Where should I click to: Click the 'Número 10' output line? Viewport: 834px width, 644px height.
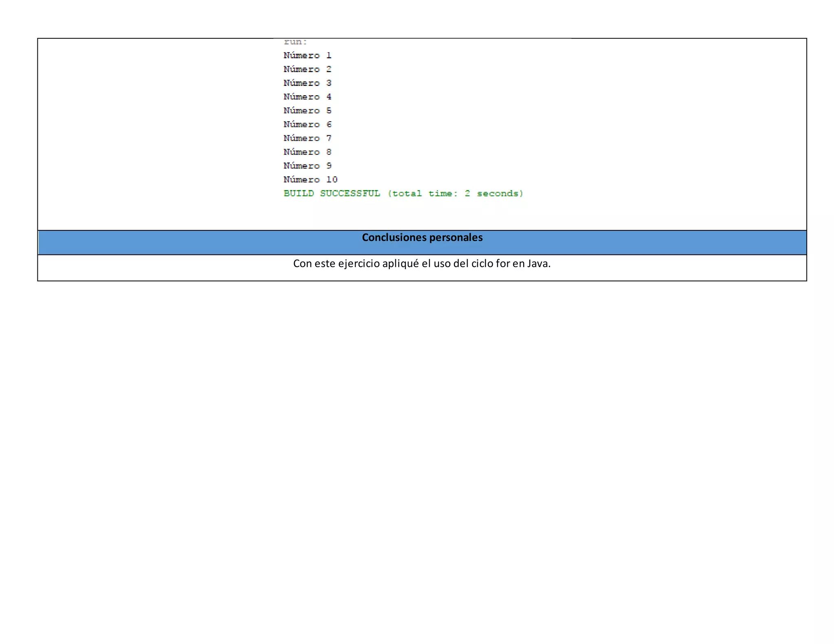pos(310,180)
